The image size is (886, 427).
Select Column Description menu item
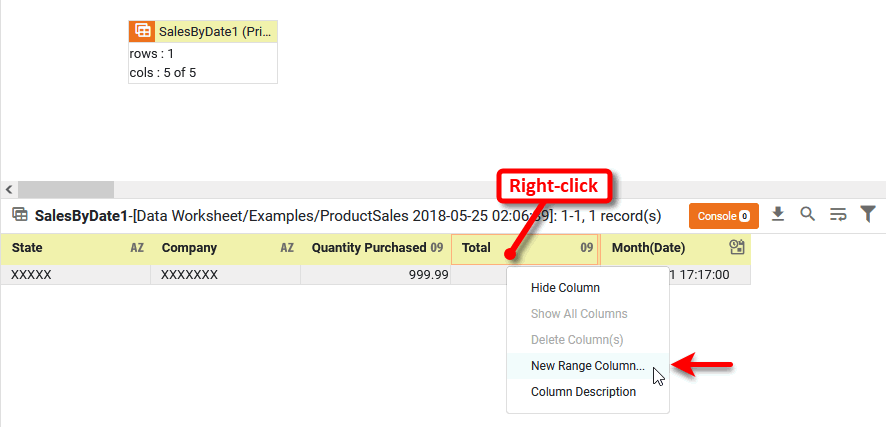tap(583, 392)
